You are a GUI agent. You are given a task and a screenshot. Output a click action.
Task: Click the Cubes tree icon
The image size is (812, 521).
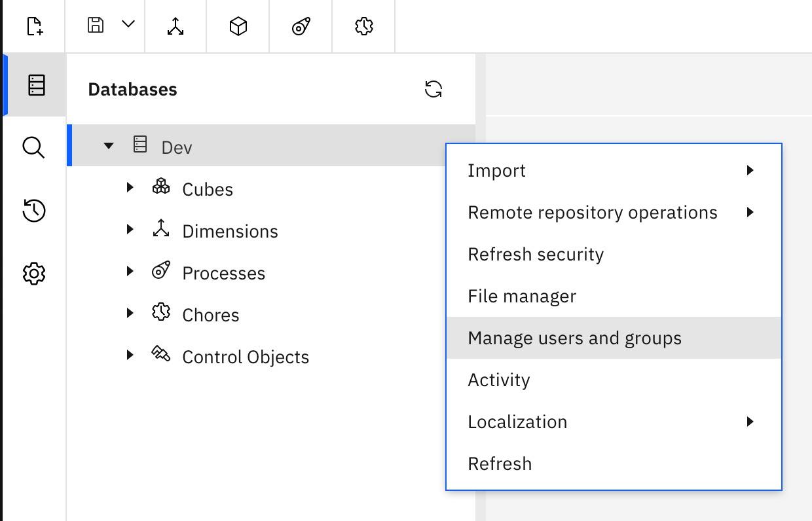tap(160, 187)
